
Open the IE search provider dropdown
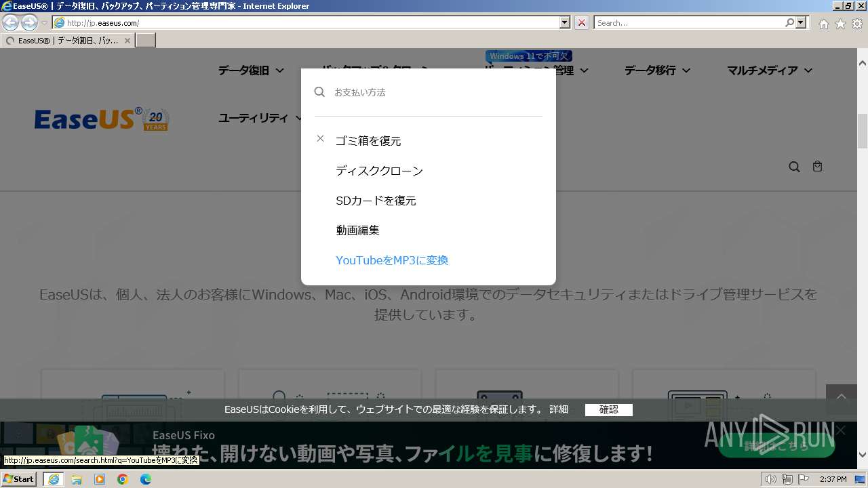coord(802,22)
